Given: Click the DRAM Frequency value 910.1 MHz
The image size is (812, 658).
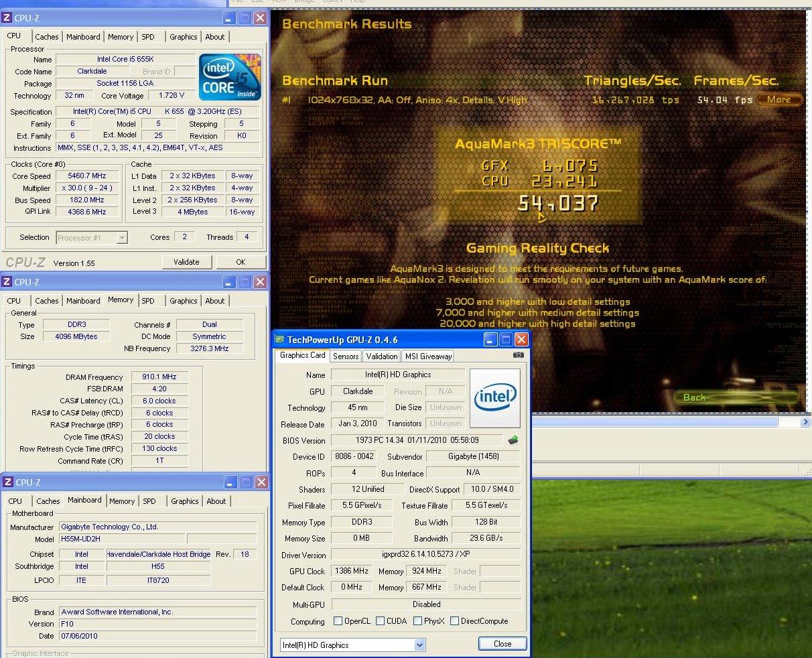Looking at the screenshot, I should pyautogui.click(x=159, y=377).
